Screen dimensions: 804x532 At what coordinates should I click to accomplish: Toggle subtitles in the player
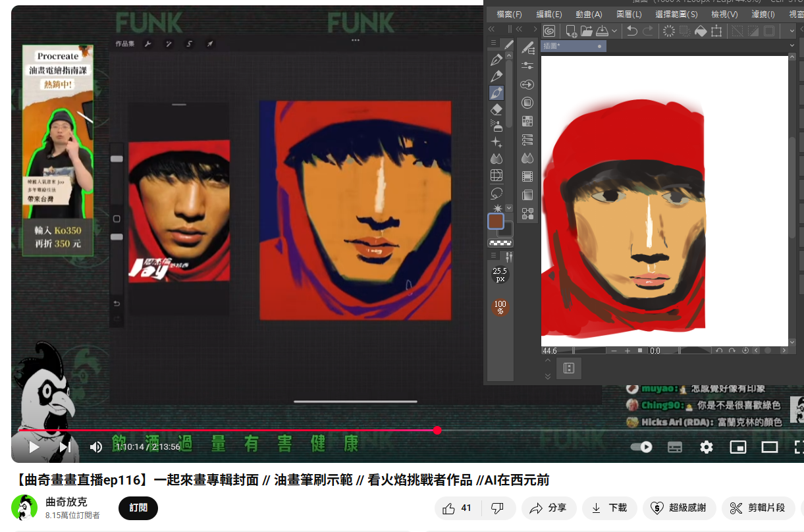tap(675, 447)
